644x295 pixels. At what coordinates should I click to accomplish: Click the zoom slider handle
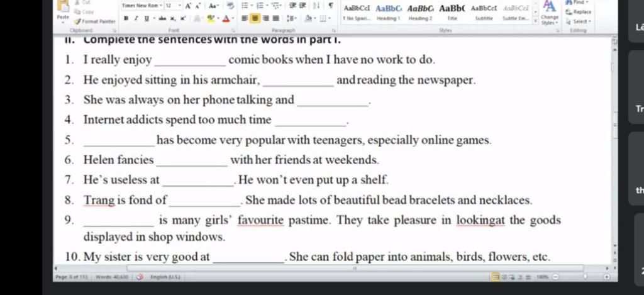coord(585,276)
